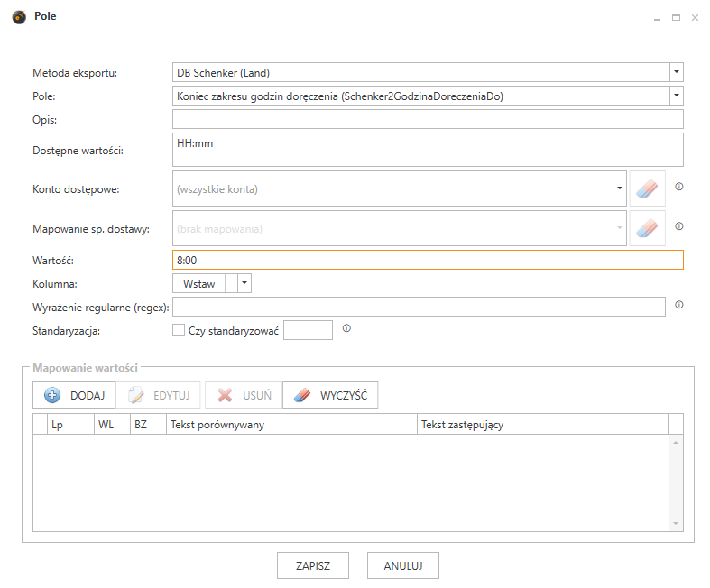Add a value mapping with DODAJ

coord(74,395)
